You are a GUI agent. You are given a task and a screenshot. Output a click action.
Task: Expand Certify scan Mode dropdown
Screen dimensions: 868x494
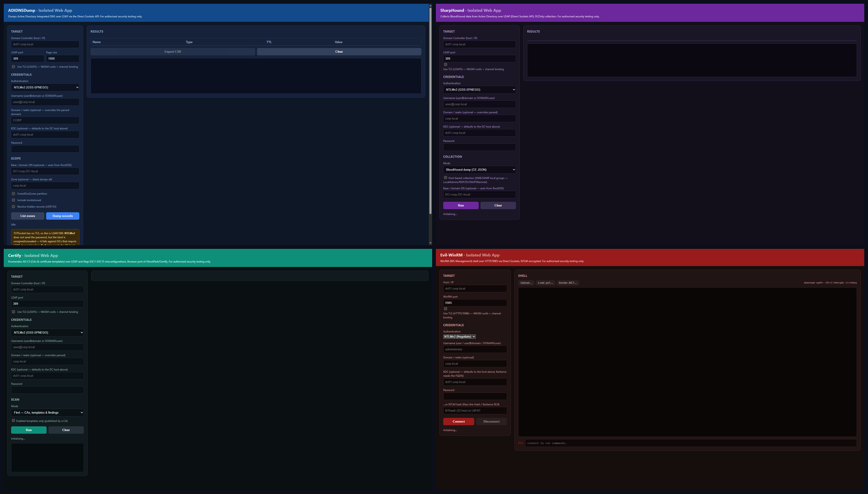(x=47, y=412)
